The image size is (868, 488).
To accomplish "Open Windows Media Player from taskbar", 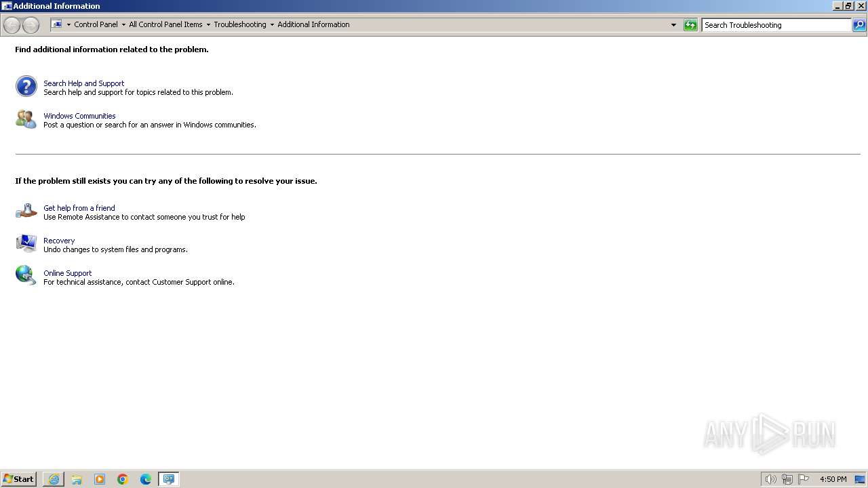I will coord(100,479).
